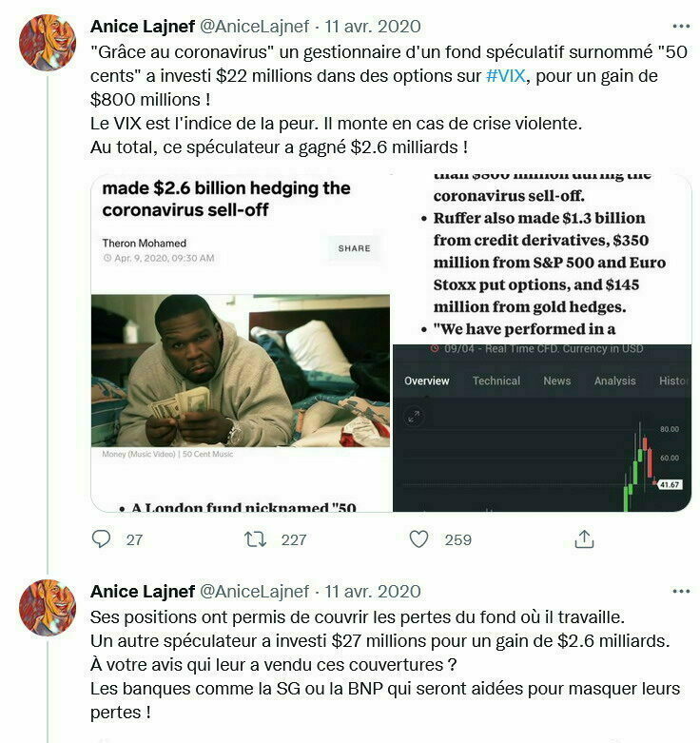Click the Anice Lajnef name on second tweet
Screen dimensions: 700x743
[143, 592]
